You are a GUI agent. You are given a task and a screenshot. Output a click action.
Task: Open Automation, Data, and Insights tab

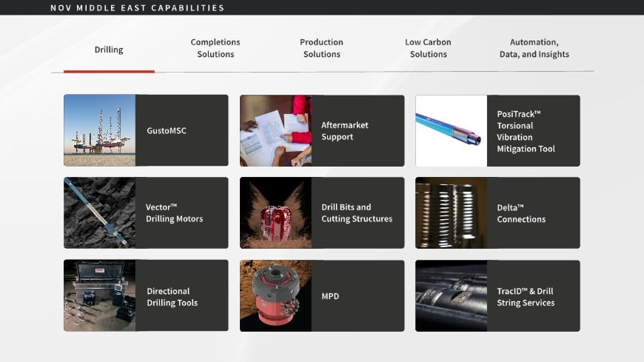pos(534,48)
